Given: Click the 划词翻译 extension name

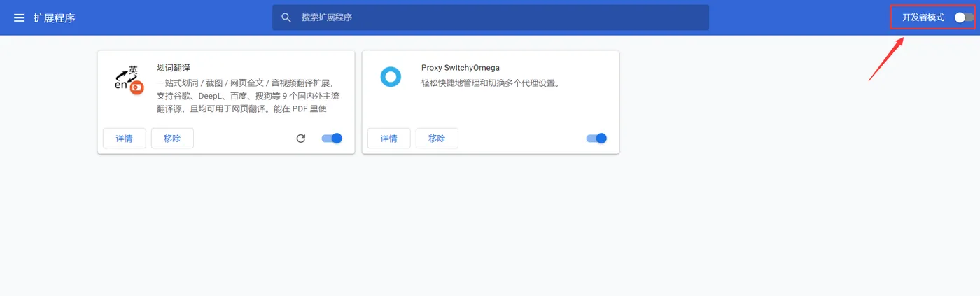Looking at the screenshot, I should [174, 68].
